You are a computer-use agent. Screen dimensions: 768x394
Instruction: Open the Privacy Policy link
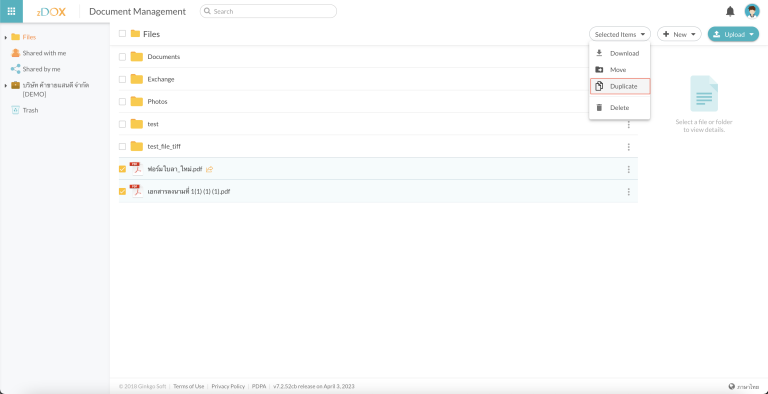click(x=228, y=387)
